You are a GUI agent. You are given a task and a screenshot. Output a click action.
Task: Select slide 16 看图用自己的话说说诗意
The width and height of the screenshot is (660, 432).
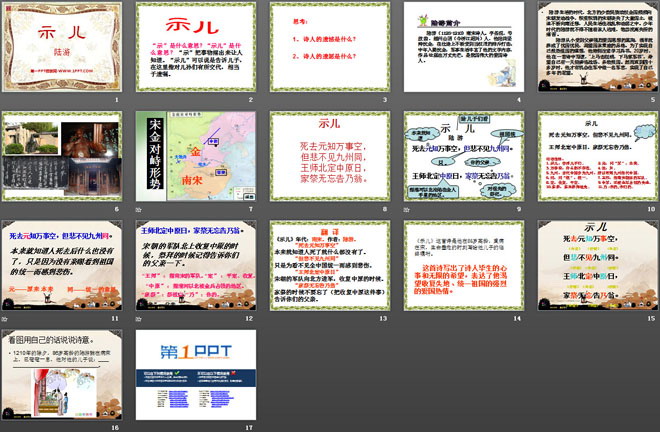coord(62,375)
